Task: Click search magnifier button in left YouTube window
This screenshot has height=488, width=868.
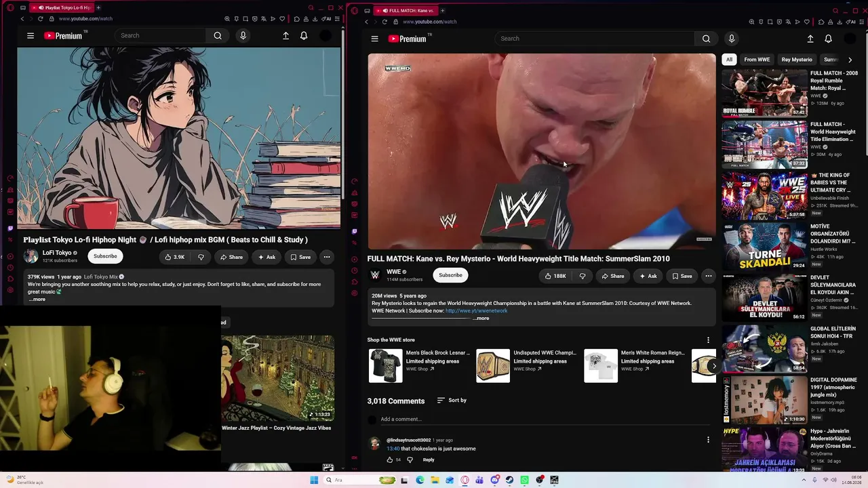Action: pos(218,36)
